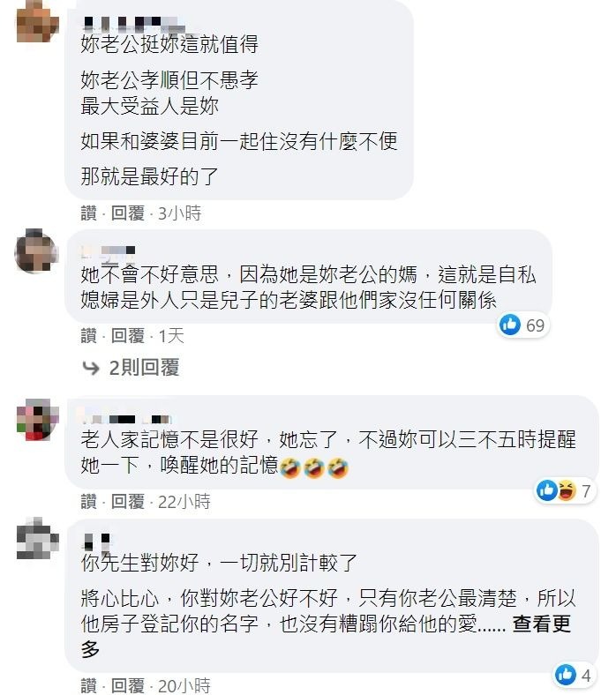Reply to the comment posted 20小時 ago
The width and height of the screenshot is (616, 695).
click(x=128, y=685)
